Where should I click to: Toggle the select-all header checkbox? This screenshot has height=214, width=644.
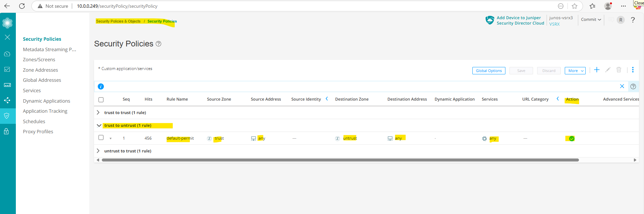[101, 100]
